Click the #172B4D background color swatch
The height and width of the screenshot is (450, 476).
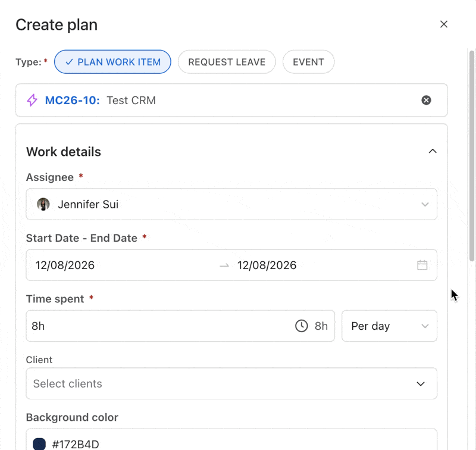[x=39, y=444]
